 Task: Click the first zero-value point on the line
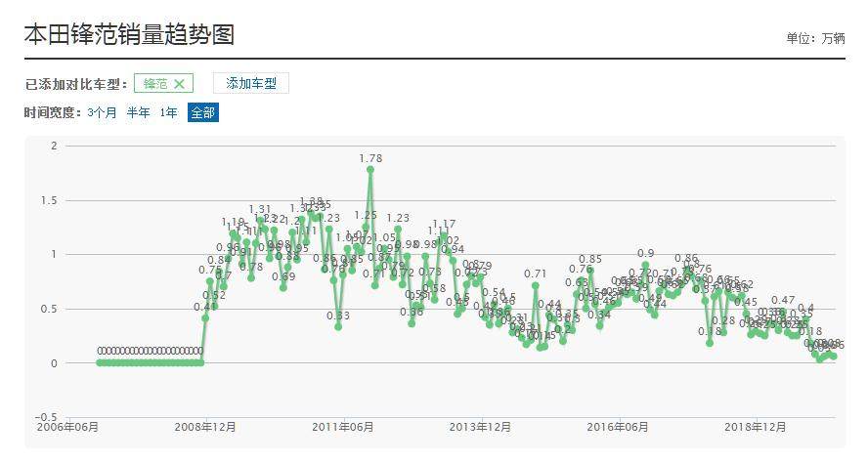pos(100,362)
